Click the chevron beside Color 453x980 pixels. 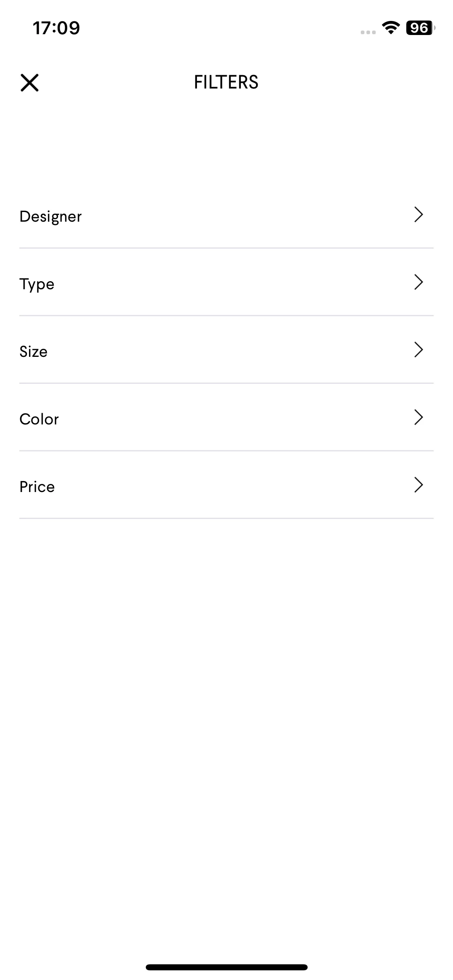coord(419,418)
